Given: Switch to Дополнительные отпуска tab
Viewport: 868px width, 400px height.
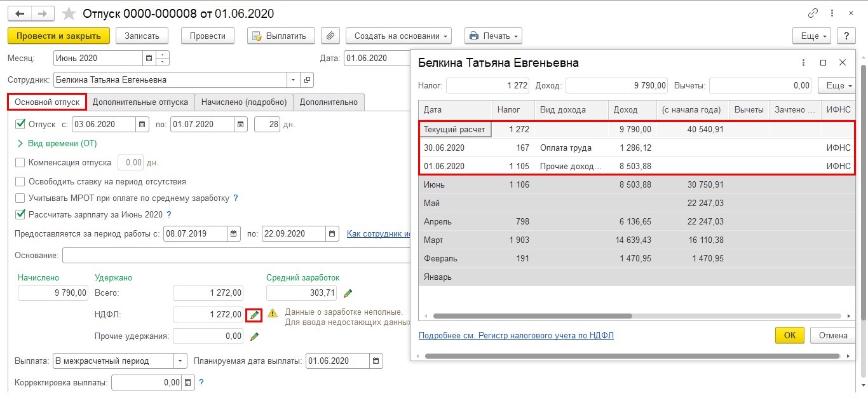Looking at the screenshot, I should [140, 102].
